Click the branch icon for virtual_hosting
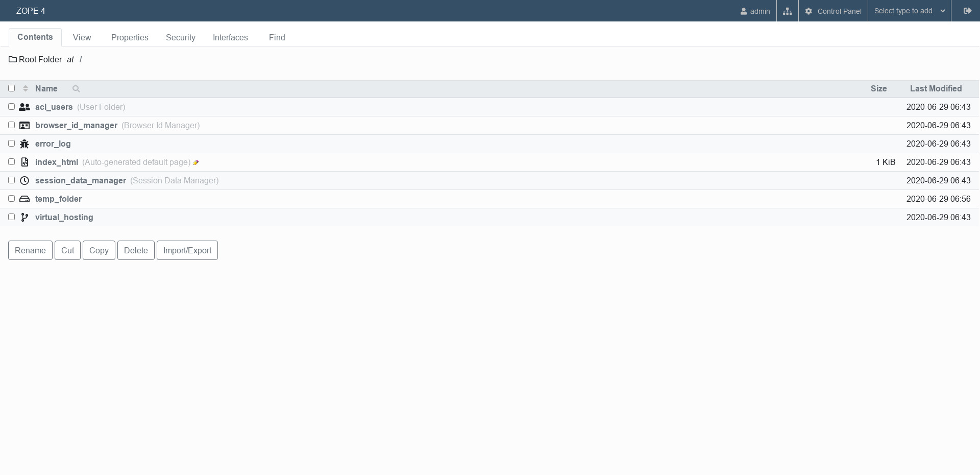The width and height of the screenshot is (980, 475). pos(24,218)
